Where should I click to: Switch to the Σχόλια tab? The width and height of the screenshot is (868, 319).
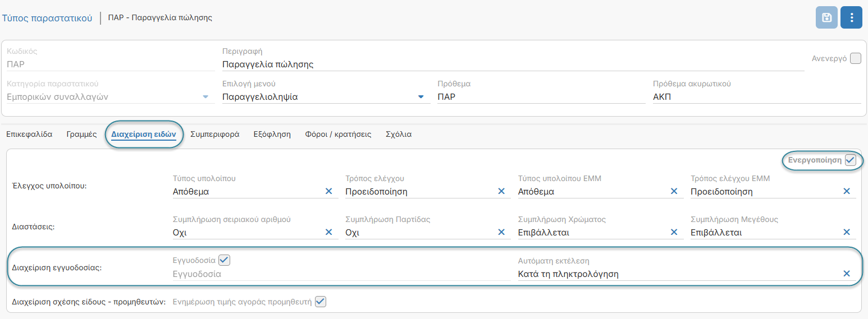(399, 135)
